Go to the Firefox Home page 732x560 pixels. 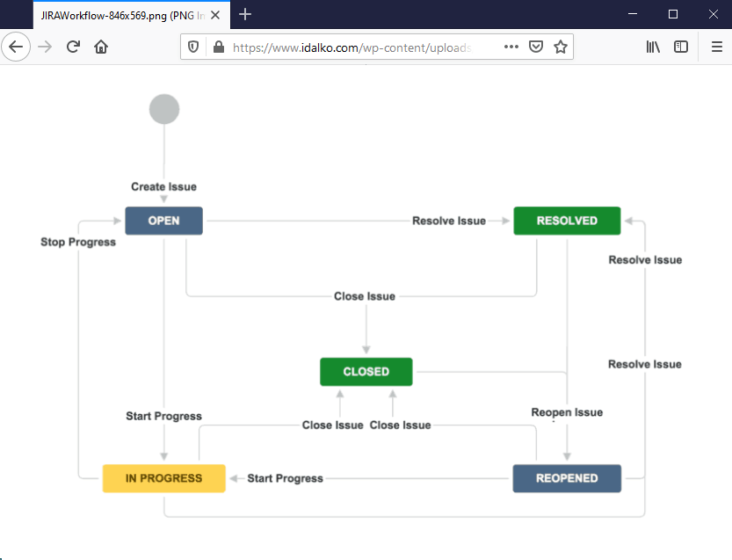point(101,47)
